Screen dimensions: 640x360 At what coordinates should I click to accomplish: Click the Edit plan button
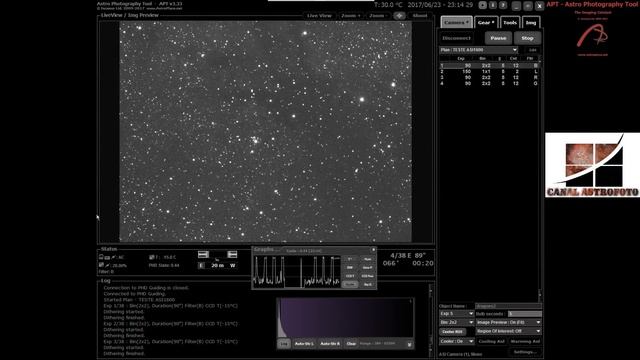click(532, 50)
